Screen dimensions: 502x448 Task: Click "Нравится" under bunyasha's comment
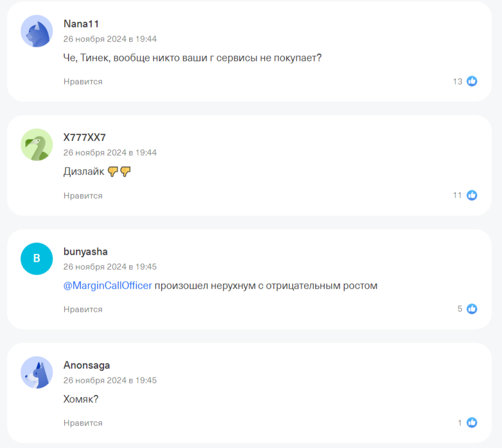pos(83,309)
